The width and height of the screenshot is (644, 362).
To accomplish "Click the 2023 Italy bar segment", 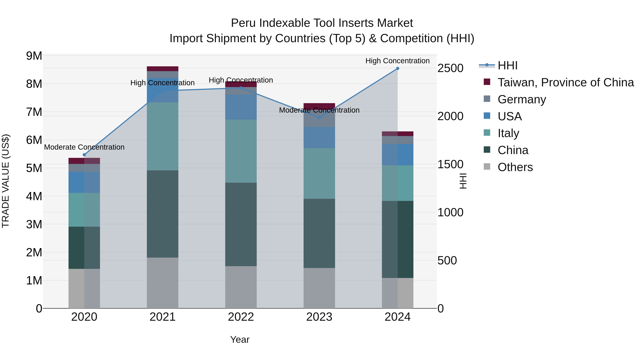I will [319, 174].
